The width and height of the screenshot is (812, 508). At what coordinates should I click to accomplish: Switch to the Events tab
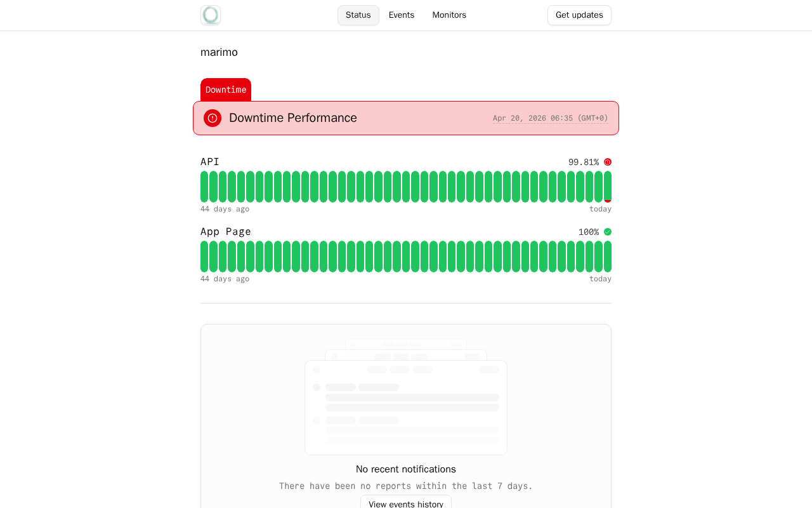[x=402, y=15]
